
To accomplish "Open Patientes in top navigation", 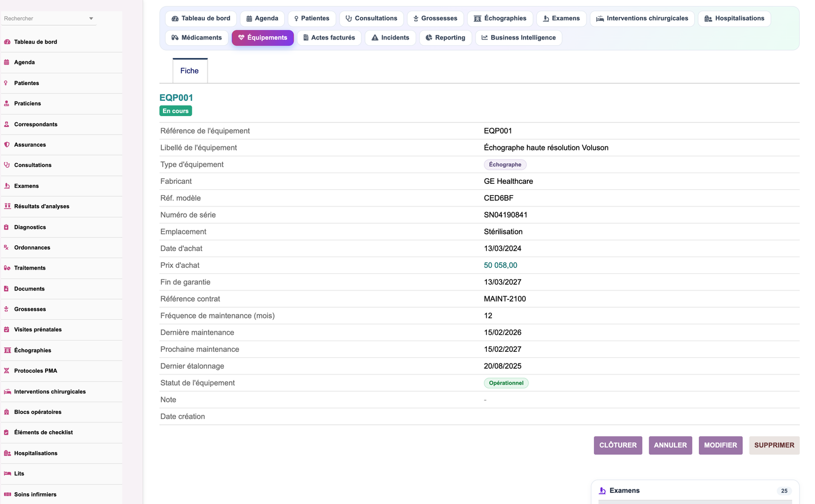I will (x=312, y=19).
